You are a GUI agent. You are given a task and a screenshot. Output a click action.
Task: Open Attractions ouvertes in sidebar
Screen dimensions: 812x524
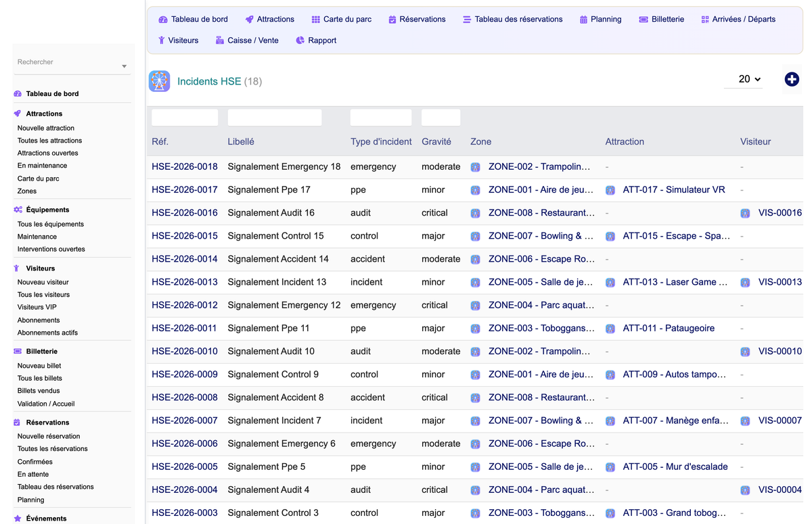47,153
